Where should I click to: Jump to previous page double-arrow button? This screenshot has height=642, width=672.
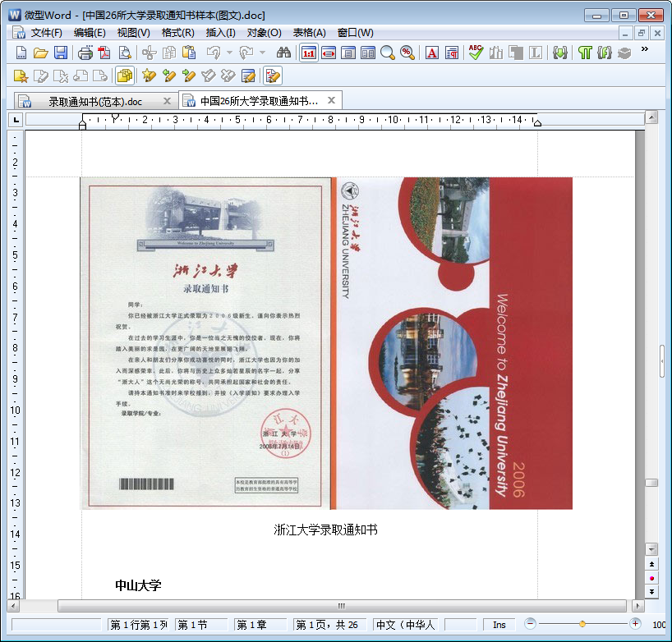point(651,564)
